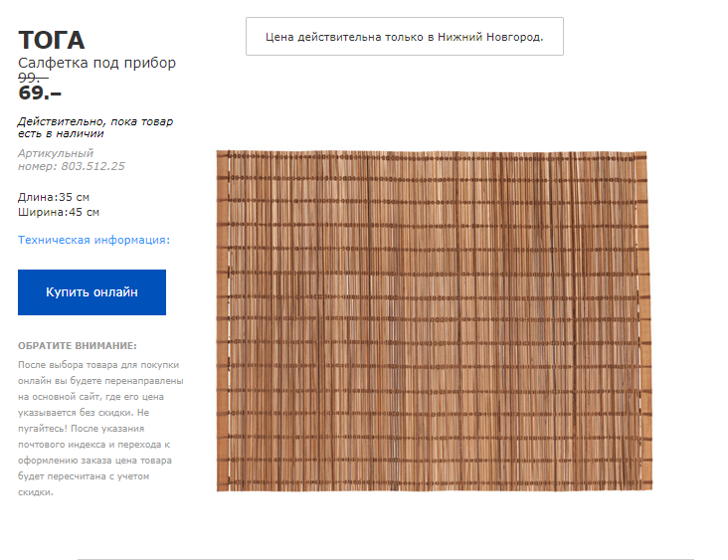This screenshot has width=728, height=560.
Task: Click the price validity notice box
Action: point(404,37)
